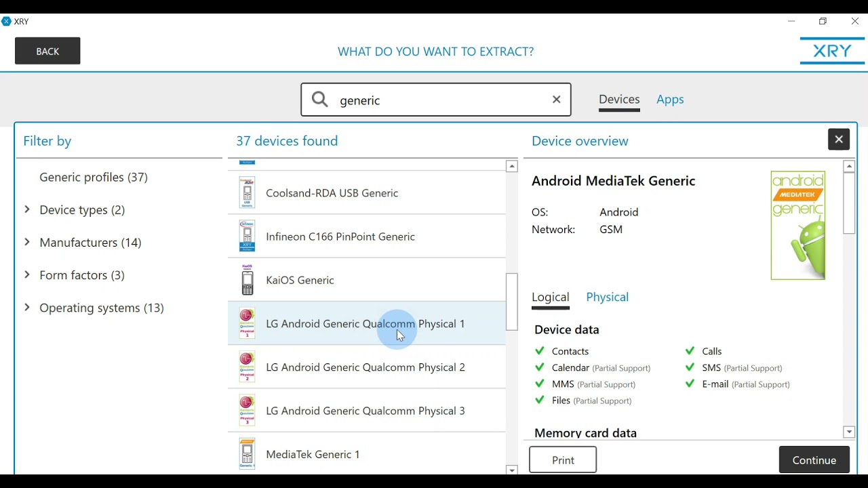Screen dimensions: 868x488
Task: Click the search magnifier icon
Action: [x=320, y=100]
